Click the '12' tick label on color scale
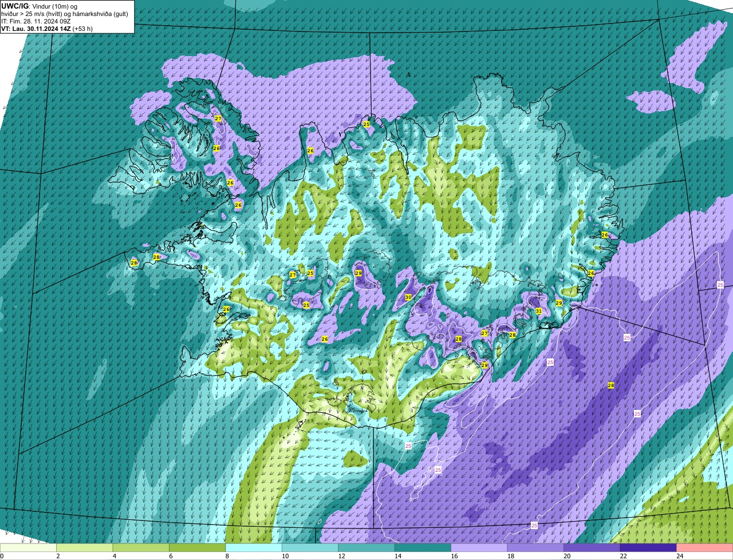733x560 pixels. [341, 556]
